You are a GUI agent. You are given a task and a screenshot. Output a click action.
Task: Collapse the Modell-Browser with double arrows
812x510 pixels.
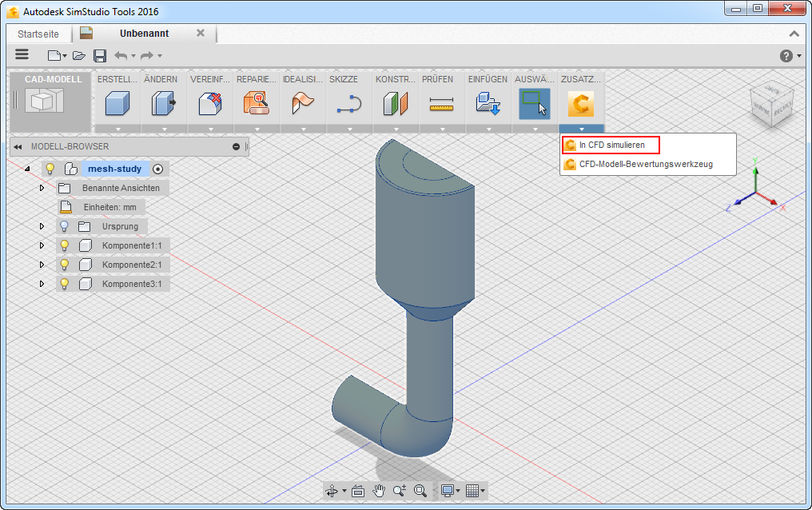click(18, 147)
